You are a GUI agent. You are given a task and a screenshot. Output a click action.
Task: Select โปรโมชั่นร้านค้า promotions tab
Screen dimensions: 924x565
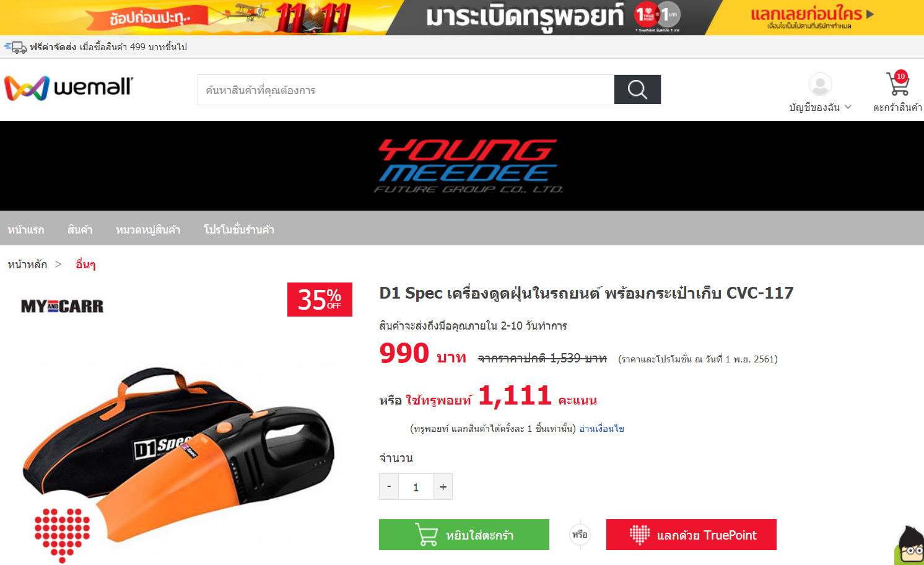pos(238,230)
